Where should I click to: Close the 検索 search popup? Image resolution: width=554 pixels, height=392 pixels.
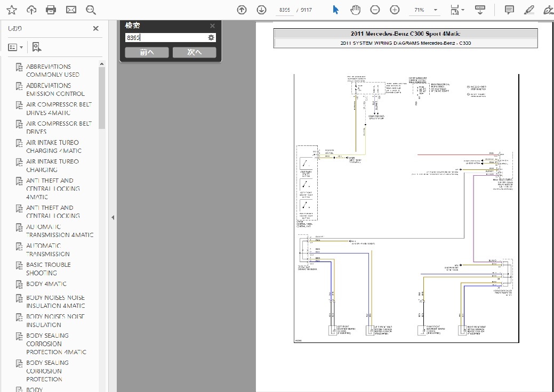click(212, 26)
